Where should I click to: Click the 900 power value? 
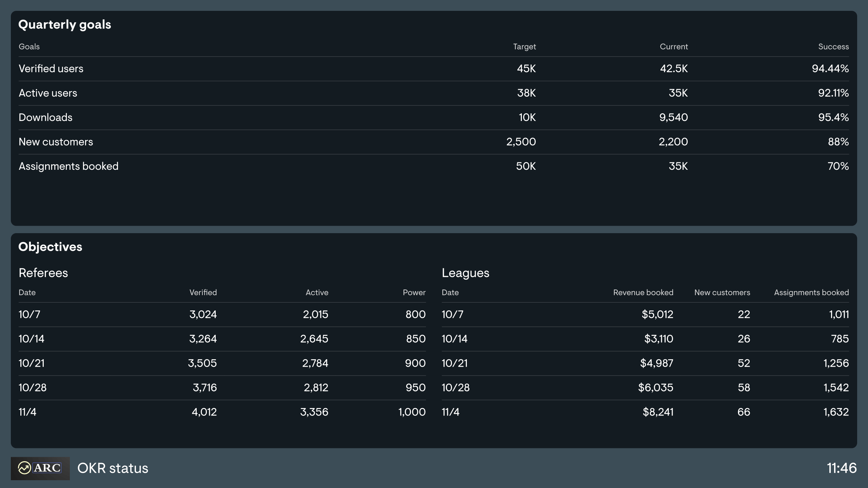pyautogui.click(x=415, y=363)
